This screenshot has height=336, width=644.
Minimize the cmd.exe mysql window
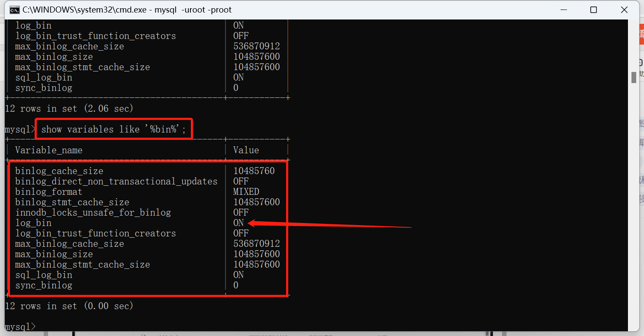pyautogui.click(x=563, y=10)
